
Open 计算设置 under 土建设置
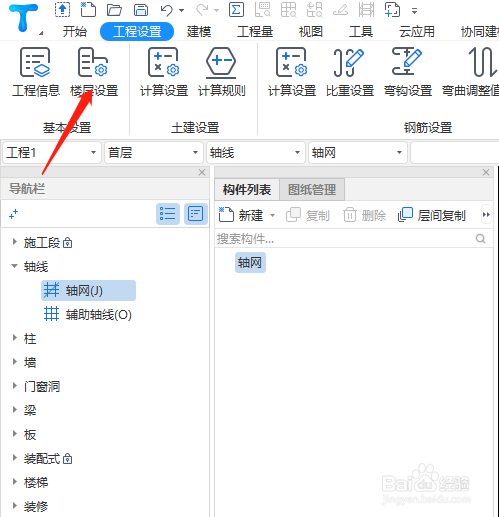click(164, 72)
